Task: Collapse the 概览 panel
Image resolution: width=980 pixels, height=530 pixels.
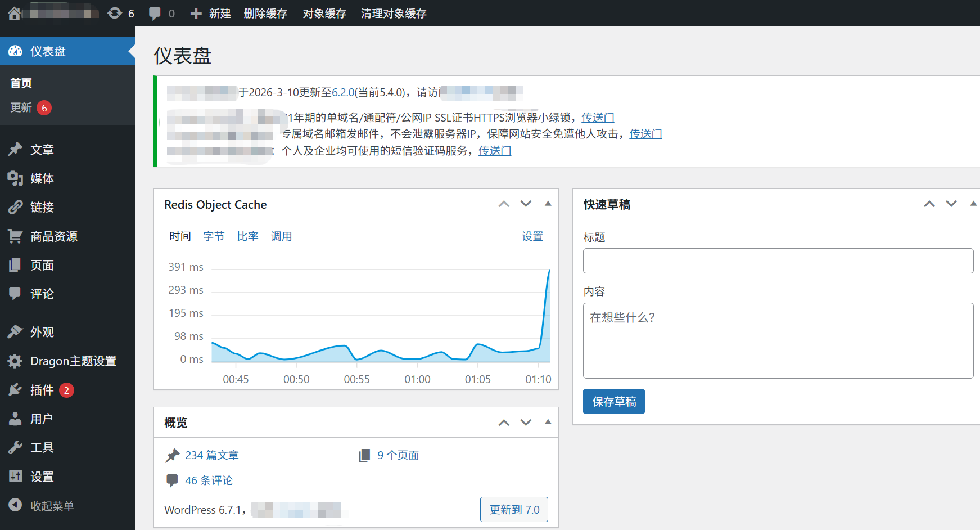Action: 548,422
